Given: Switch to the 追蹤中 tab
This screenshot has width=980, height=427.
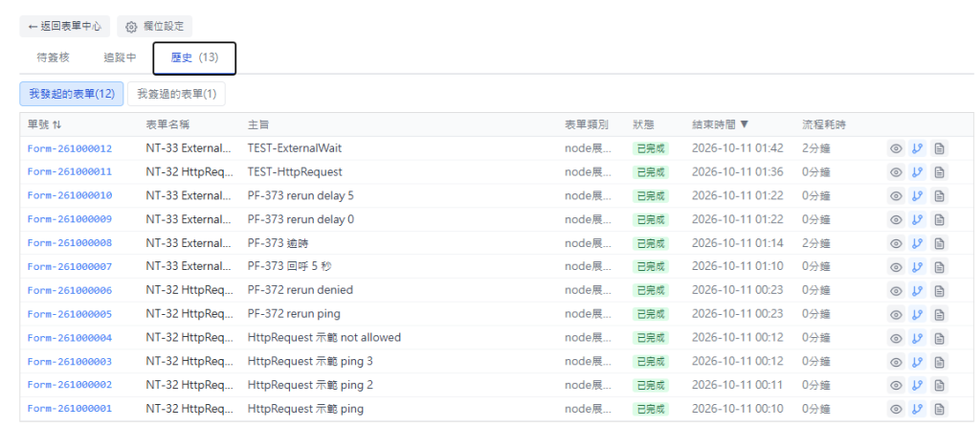Looking at the screenshot, I should coord(120,57).
